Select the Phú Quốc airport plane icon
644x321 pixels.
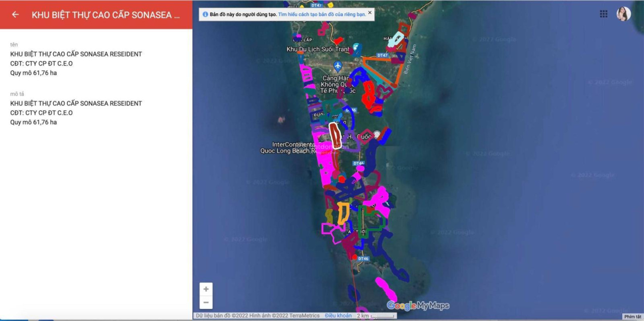pyautogui.click(x=338, y=66)
